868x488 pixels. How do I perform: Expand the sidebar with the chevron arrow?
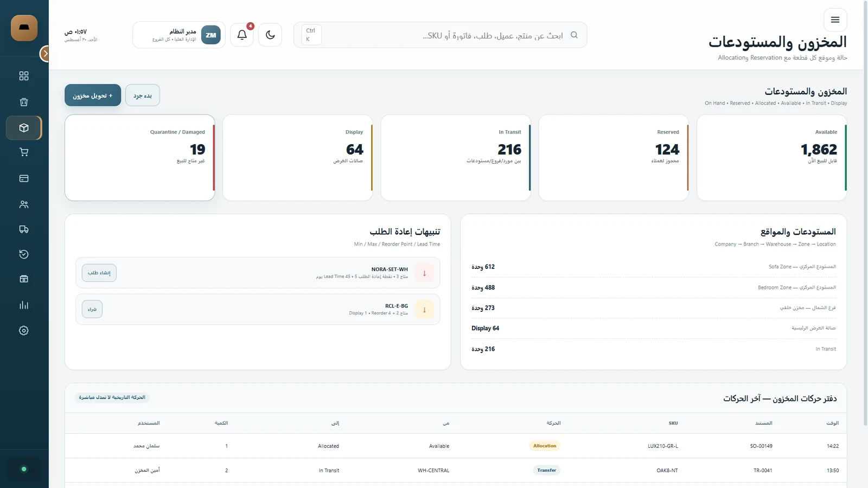point(45,54)
